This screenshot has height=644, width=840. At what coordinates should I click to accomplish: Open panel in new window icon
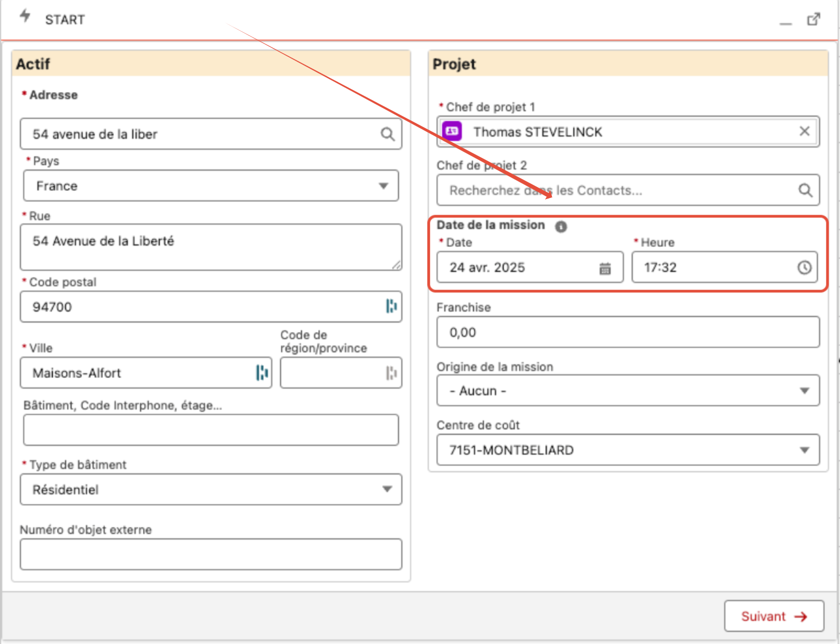tap(813, 19)
